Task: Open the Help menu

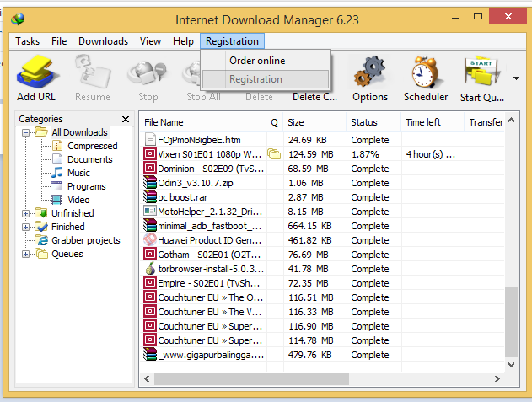Action: pyautogui.click(x=183, y=41)
